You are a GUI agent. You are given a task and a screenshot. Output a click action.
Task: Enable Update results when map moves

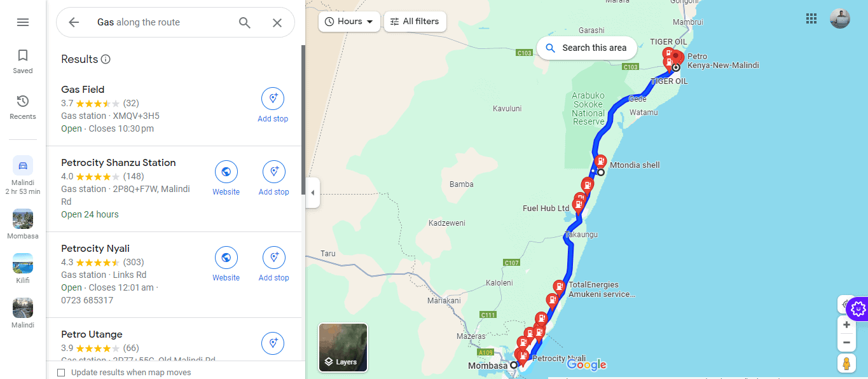pos(60,372)
